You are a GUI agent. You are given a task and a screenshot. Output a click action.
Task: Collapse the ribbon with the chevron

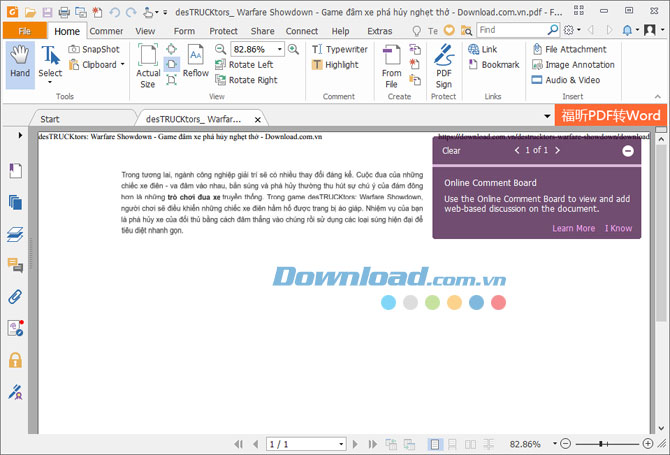pos(658,97)
